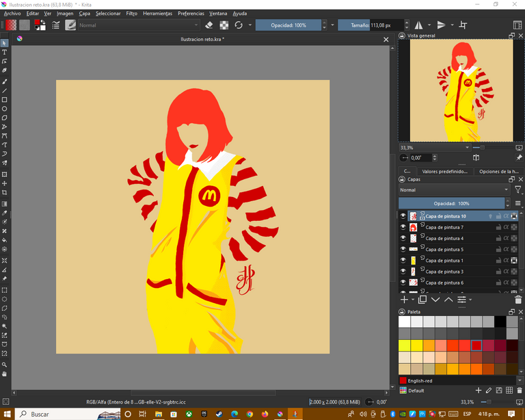This screenshot has width=525, height=420.
Task: Open the Preferencias menu
Action: (x=191, y=14)
